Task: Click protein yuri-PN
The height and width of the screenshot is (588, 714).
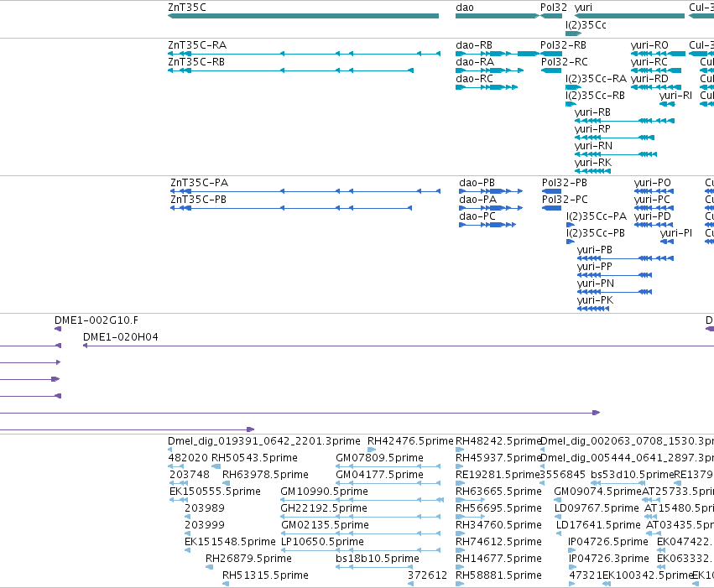Action: (614, 293)
